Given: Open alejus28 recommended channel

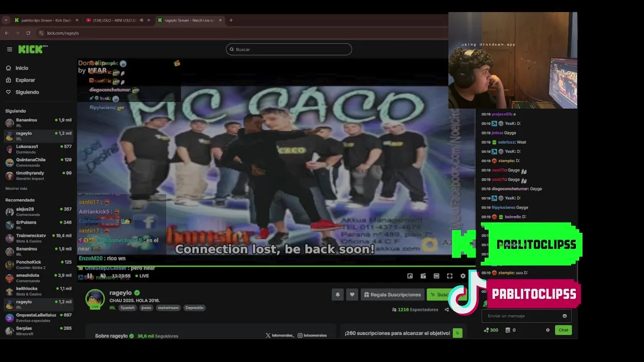Looking at the screenshot, I should click(x=38, y=212).
